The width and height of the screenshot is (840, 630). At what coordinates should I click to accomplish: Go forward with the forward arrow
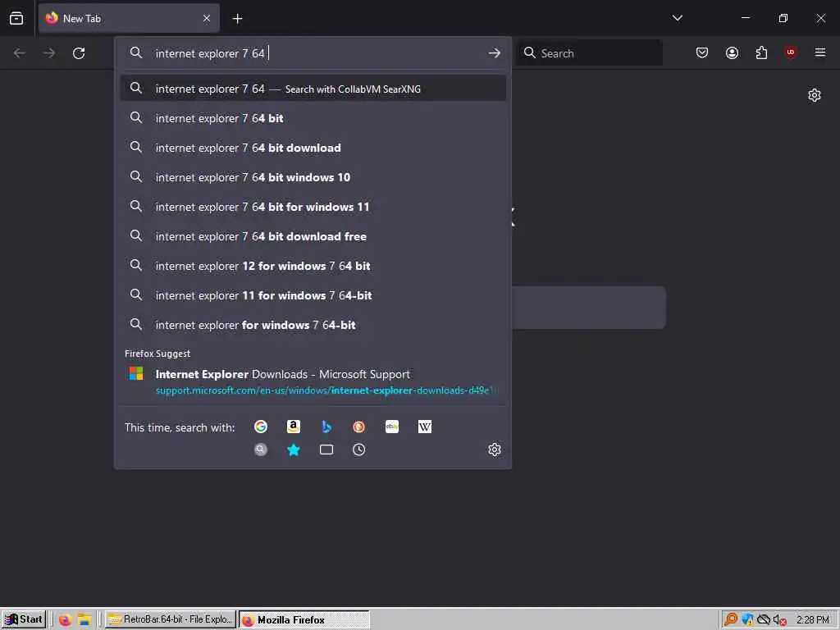click(49, 53)
